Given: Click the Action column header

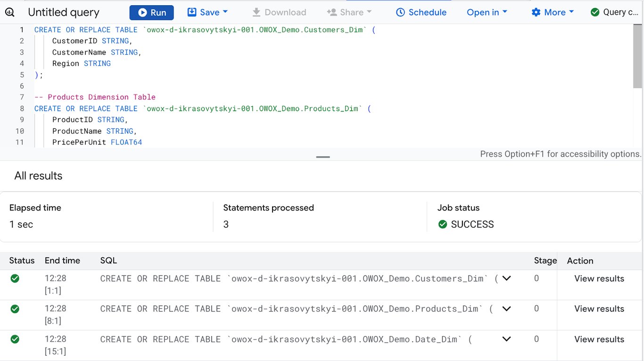Looking at the screenshot, I should tap(580, 260).
